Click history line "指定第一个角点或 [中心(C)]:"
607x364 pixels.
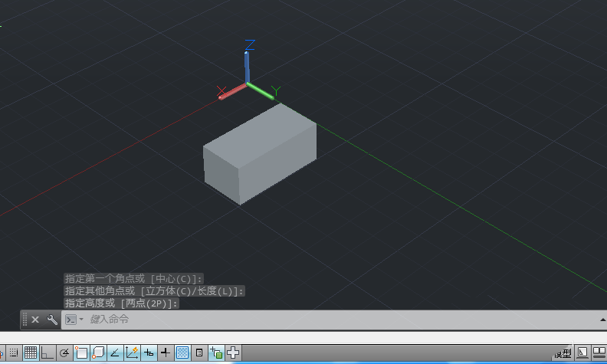[x=133, y=278]
